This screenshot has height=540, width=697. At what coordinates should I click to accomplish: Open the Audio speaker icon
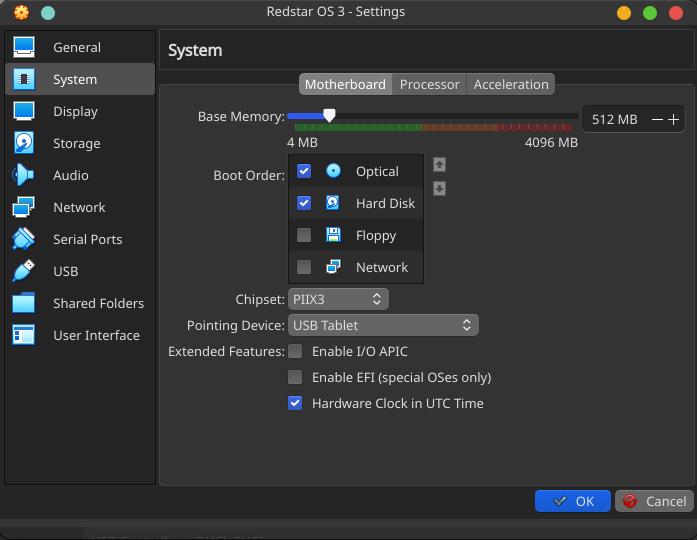(23, 175)
